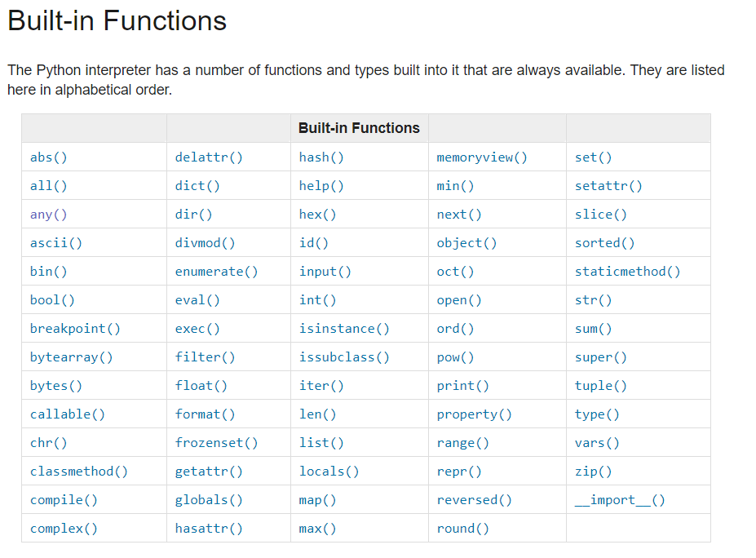Image resolution: width=756 pixels, height=558 pixels.
Task: Click the abs() function link
Action: [48, 157]
